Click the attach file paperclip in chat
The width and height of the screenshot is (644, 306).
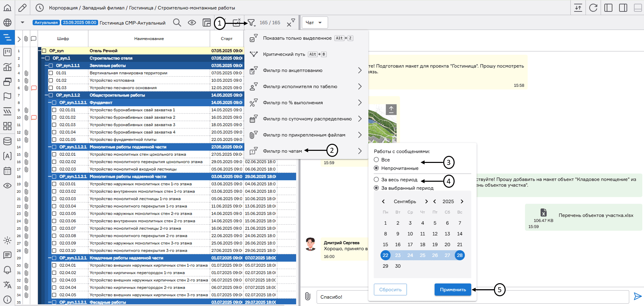pos(308,296)
